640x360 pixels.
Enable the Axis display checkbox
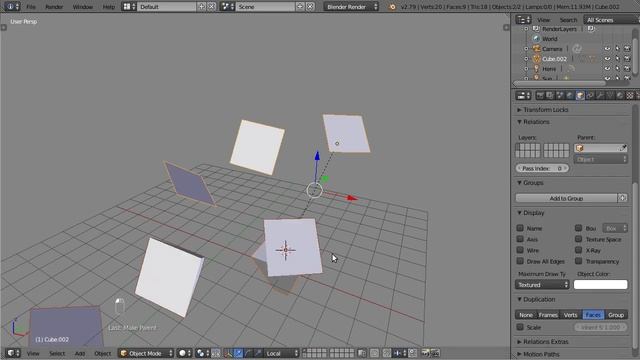tap(520, 239)
